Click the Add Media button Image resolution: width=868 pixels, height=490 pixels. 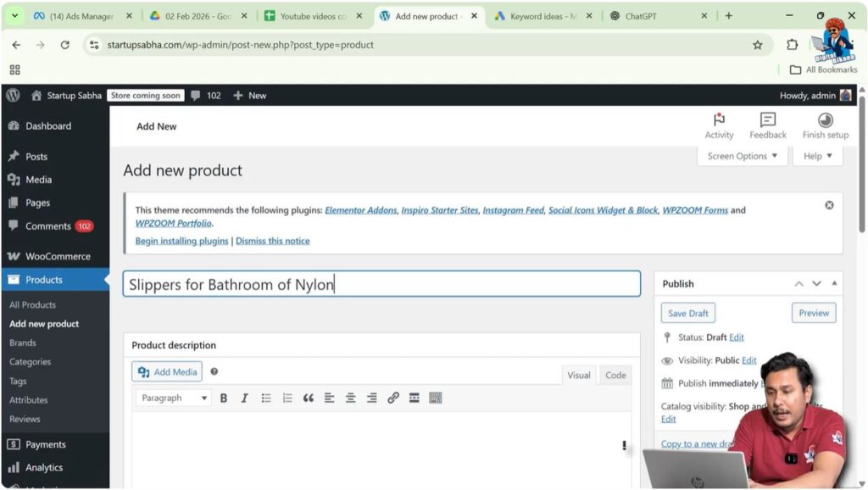pos(166,371)
